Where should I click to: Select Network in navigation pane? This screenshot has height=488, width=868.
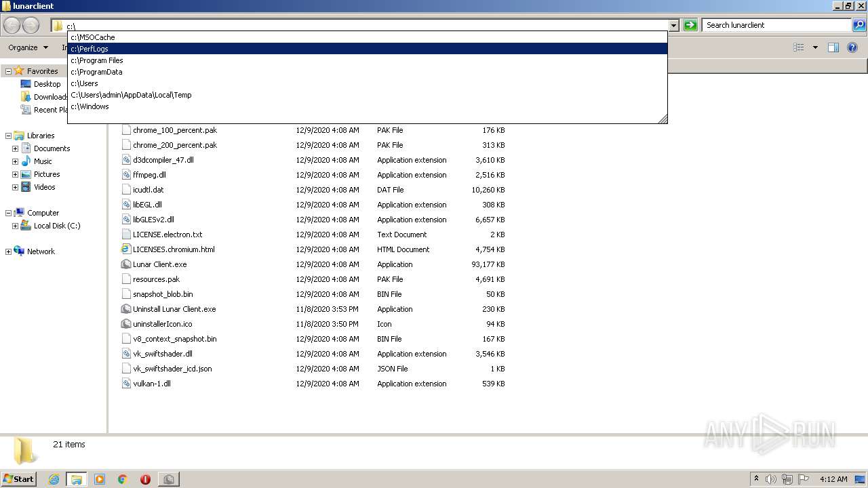tap(41, 251)
